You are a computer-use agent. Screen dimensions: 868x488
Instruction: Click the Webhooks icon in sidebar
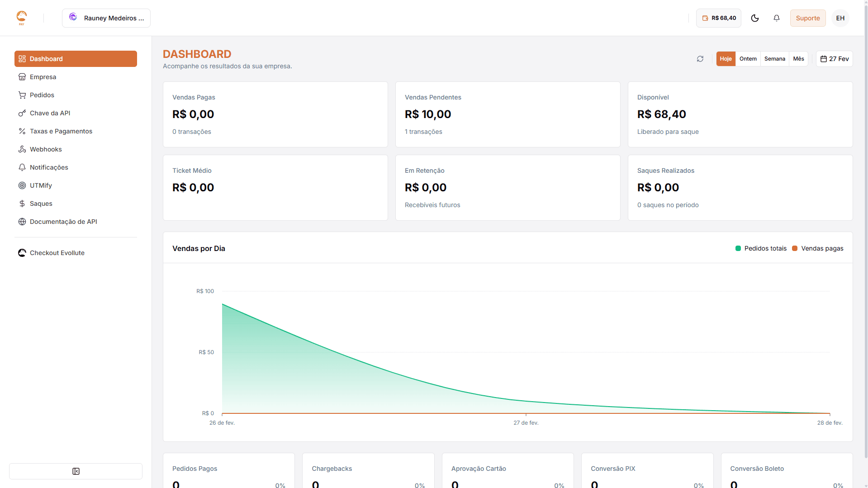tap(22, 149)
